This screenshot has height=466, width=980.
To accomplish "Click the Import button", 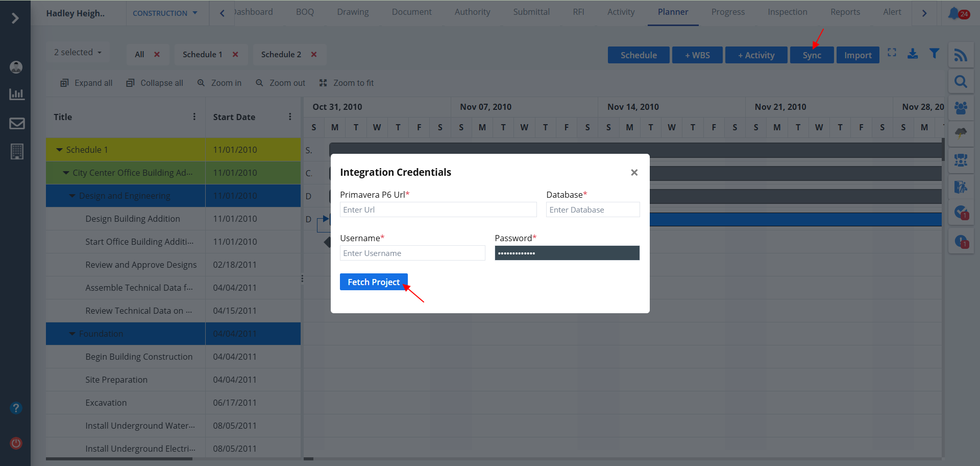I will (857, 55).
